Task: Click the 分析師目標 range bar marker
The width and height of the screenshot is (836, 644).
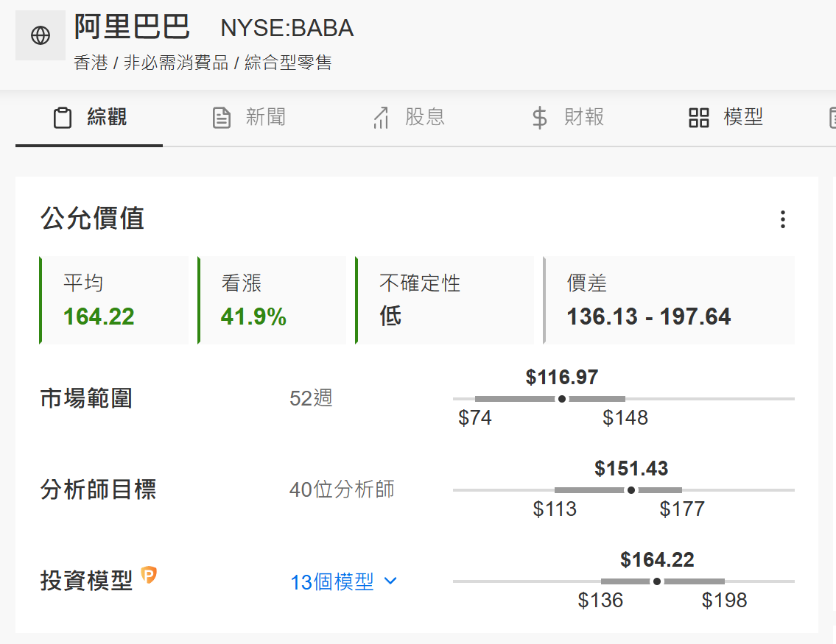Action: point(631,490)
